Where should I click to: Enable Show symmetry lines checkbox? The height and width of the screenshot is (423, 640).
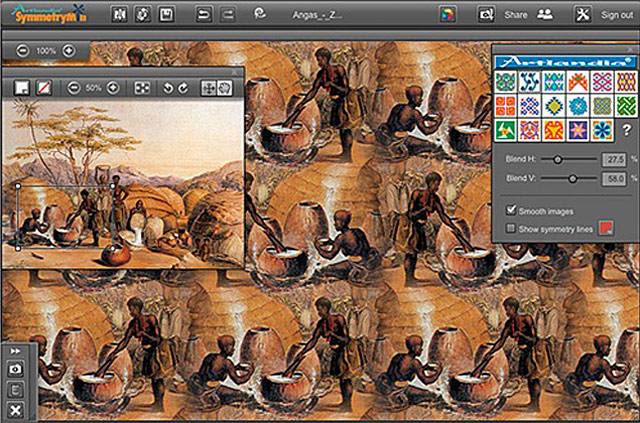coord(511,228)
